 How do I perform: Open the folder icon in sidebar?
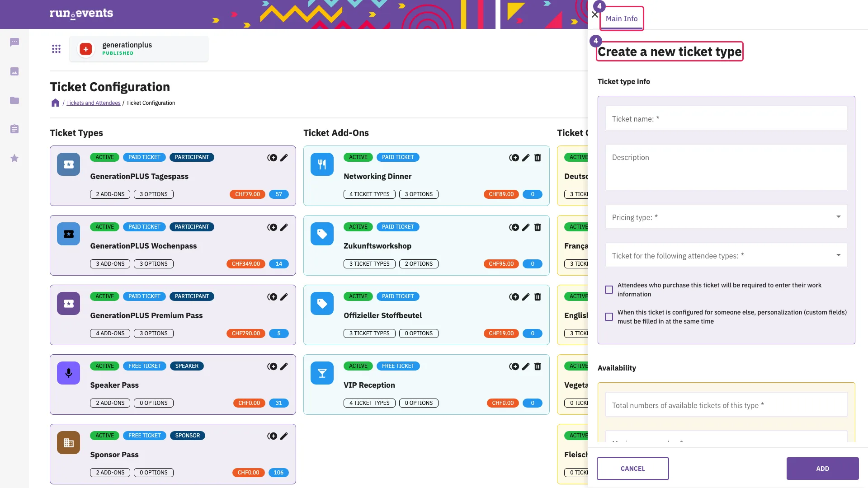pos(14,100)
